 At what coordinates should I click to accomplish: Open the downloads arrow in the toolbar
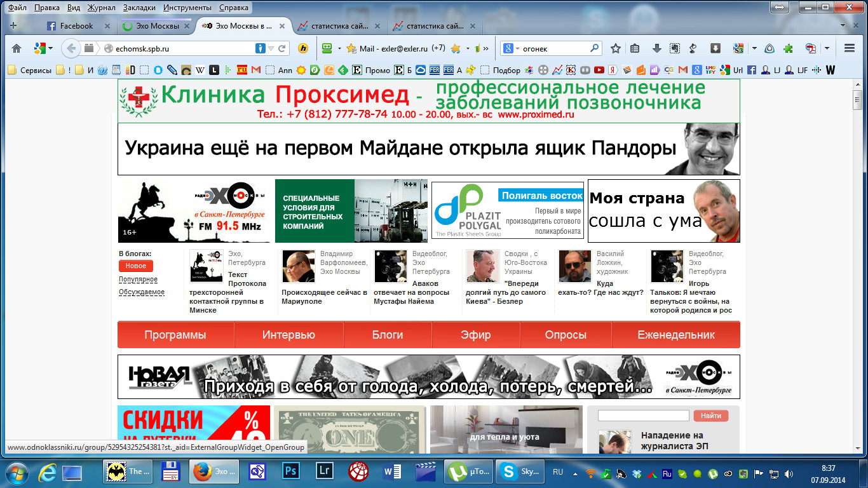657,48
